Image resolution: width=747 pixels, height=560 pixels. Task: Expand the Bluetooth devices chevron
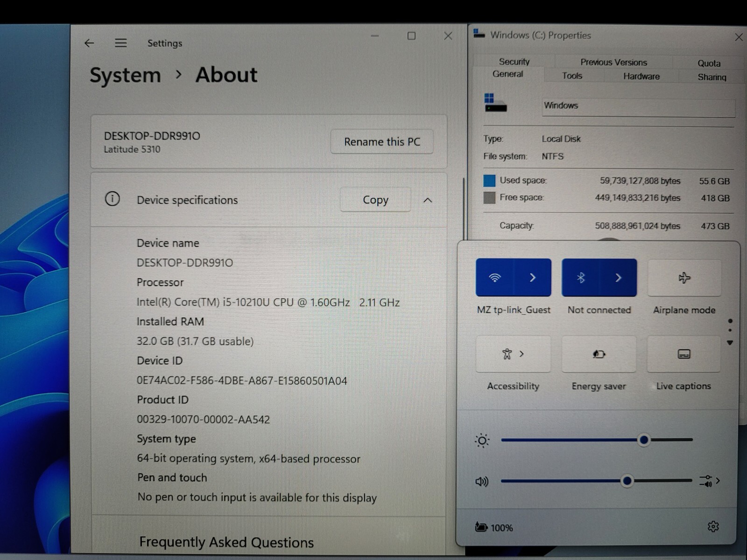pyautogui.click(x=618, y=278)
